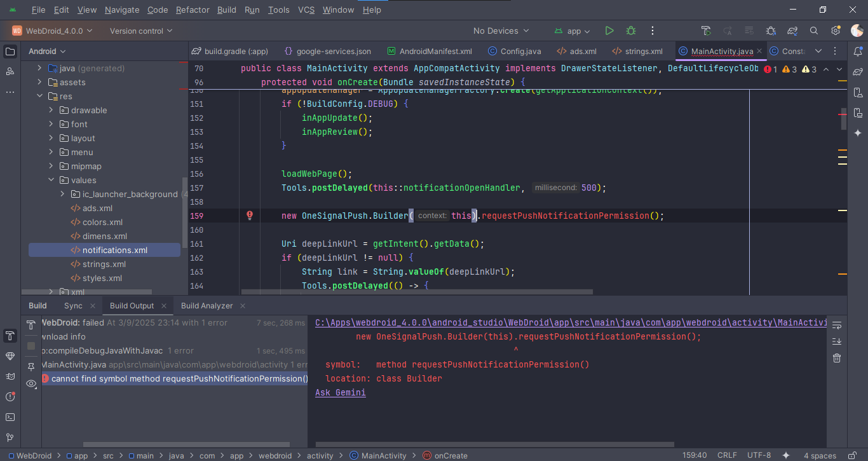Click the 4 spaces indent setting
The width and height of the screenshot is (868, 461).
click(820, 455)
